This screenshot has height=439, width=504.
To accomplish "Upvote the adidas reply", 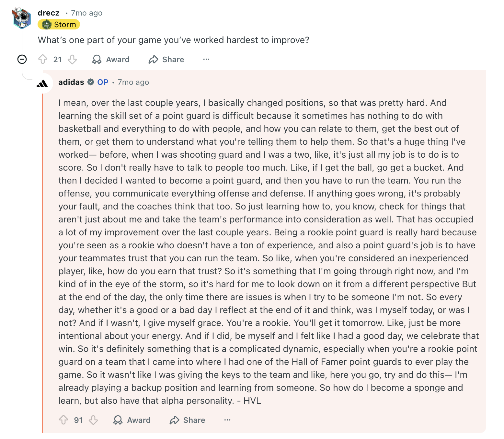I will click(63, 420).
